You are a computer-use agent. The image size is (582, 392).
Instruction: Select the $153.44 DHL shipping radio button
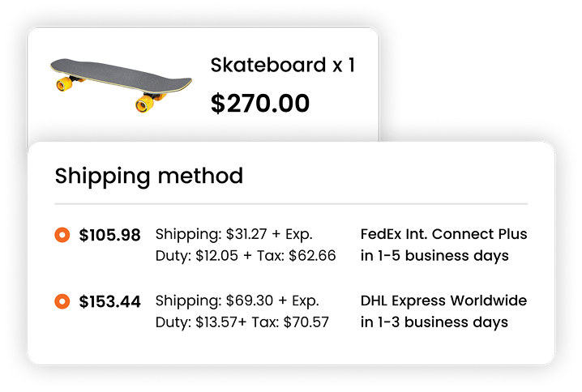[x=62, y=302]
